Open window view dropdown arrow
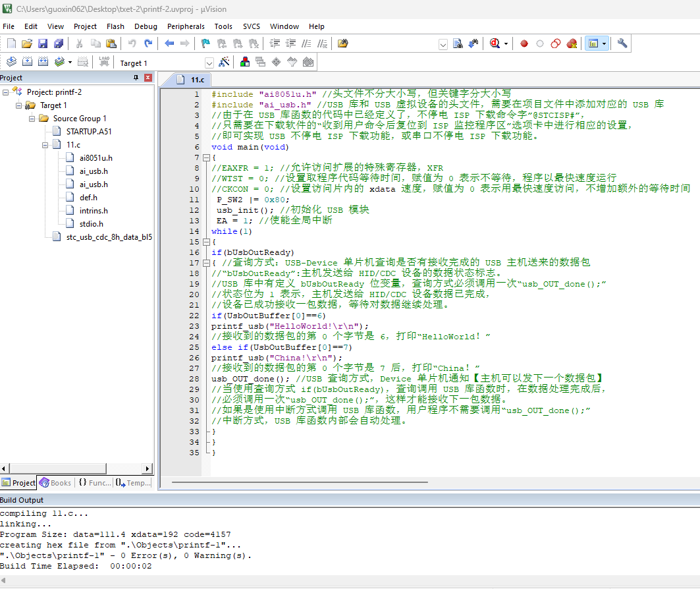700x589 pixels. coord(604,43)
